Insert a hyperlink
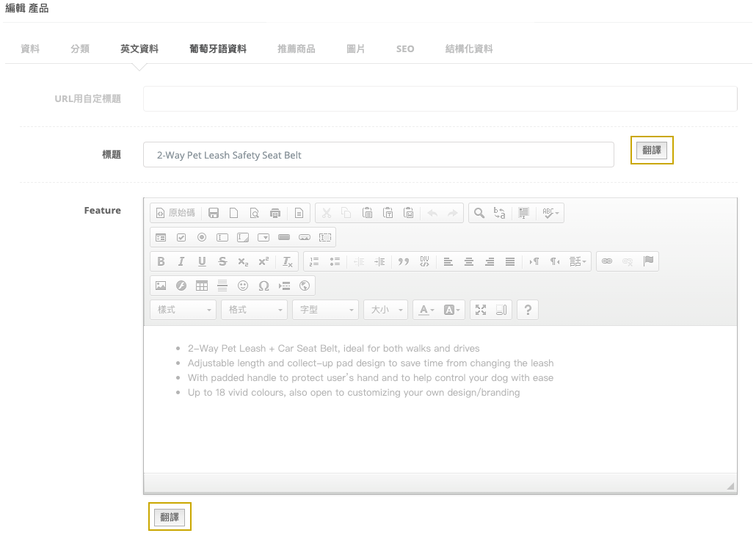The height and width of the screenshot is (533, 756). (607, 261)
